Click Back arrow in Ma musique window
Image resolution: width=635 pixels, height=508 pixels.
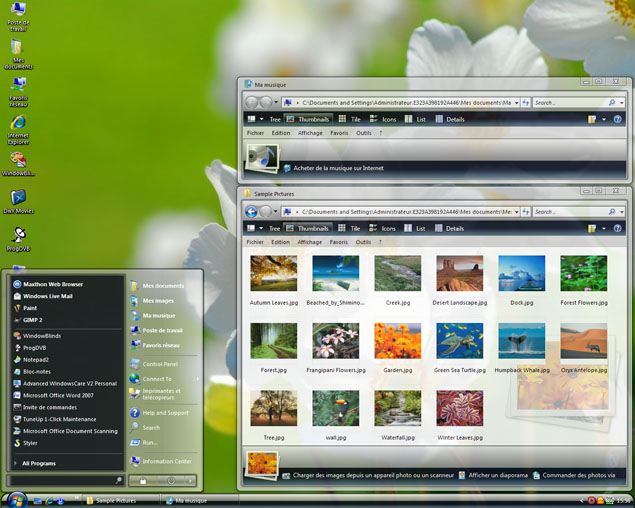pos(251,102)
